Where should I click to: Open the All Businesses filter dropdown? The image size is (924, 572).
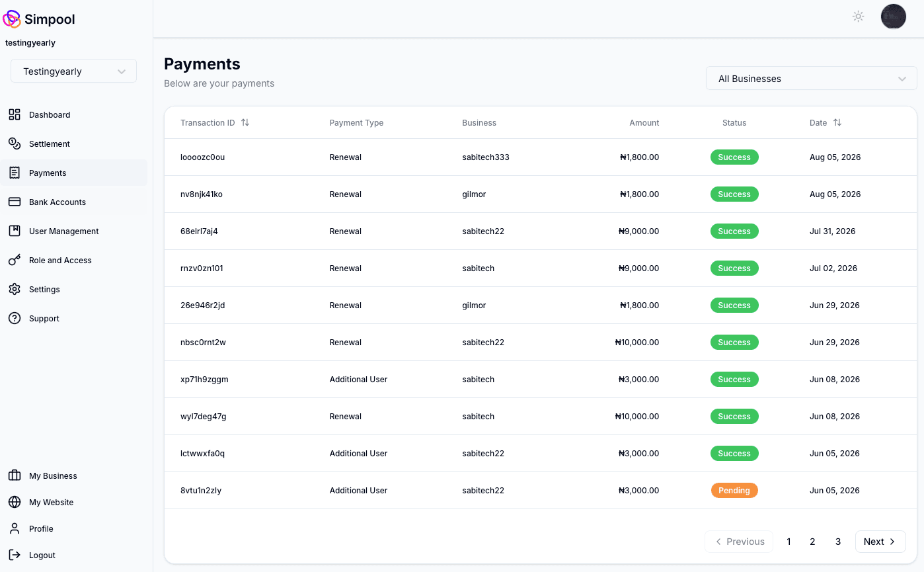(x=811, y=79)
